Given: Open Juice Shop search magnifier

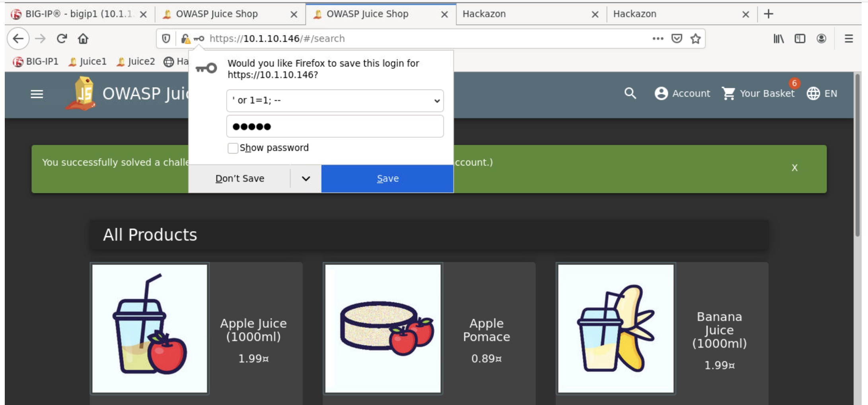Looking at the screenshot, I should [x=630, y=93].
